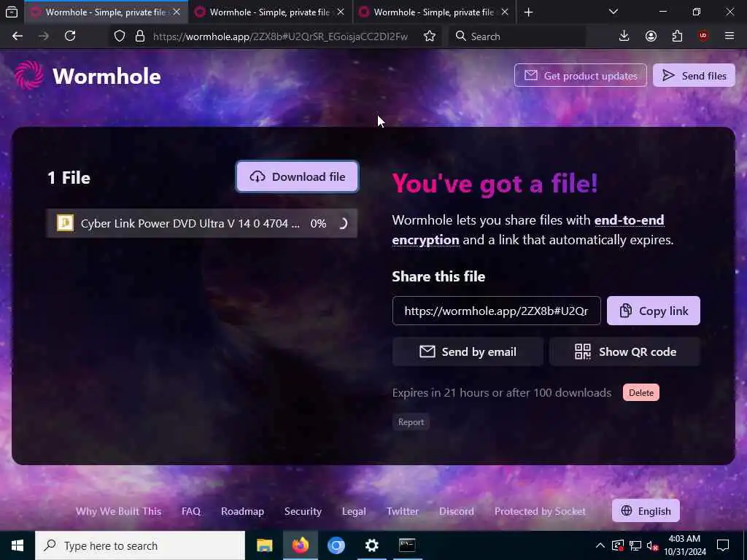Click the Send files button

[694, 76]
